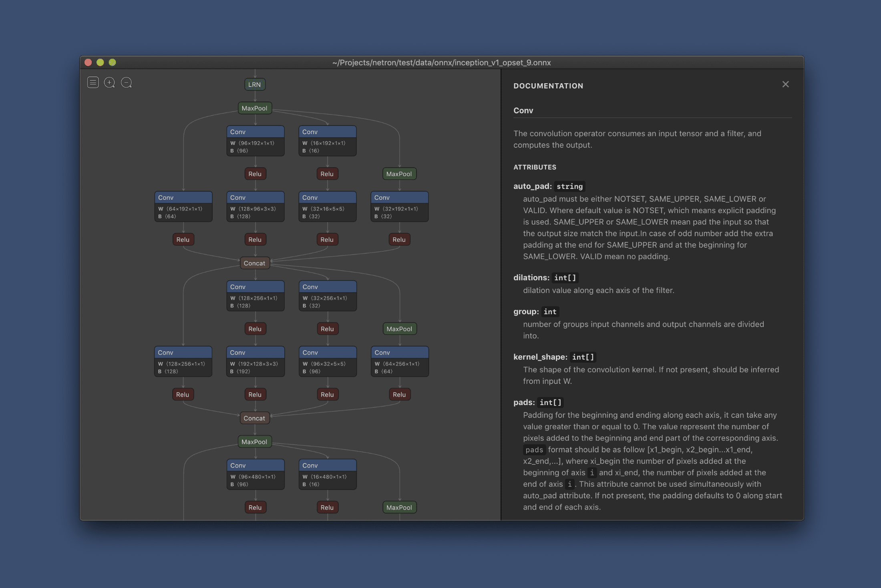Select Conv node with W 32×192×1×1
Viewport: 881px width, 588px height.
pyautogui.click(x=400, y=207)
